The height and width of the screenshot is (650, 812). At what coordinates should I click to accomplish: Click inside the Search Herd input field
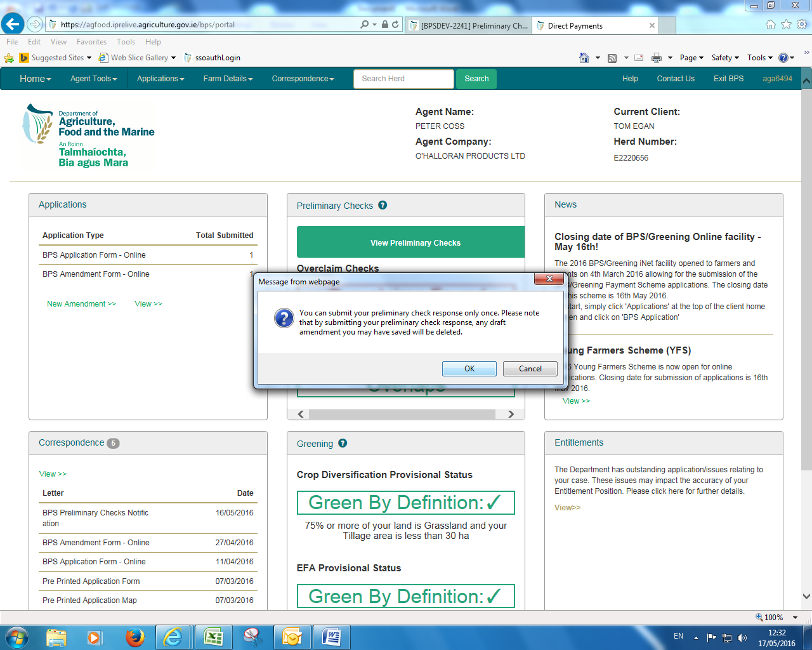click(403, 79)
